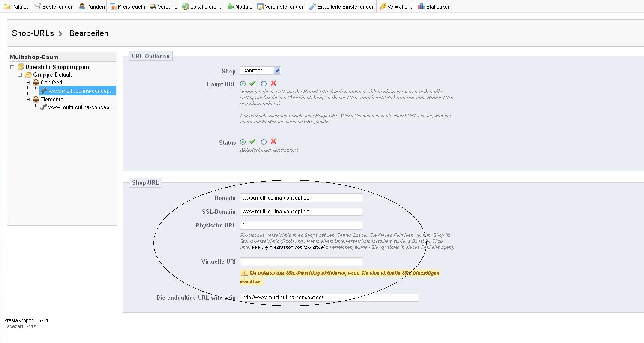The image size is (644, 343).
Task: Disable Status with the no radio button
Action: point(264,142)
